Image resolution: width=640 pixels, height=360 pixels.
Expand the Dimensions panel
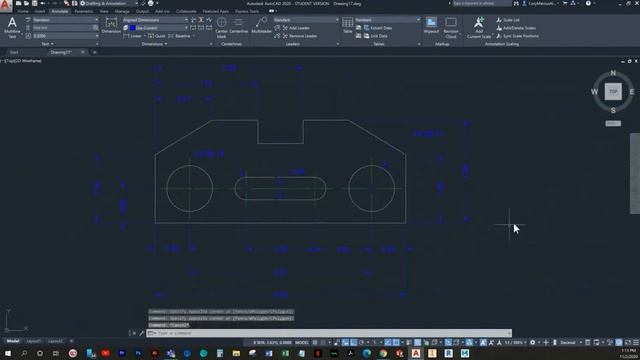[x=154, y=44]
